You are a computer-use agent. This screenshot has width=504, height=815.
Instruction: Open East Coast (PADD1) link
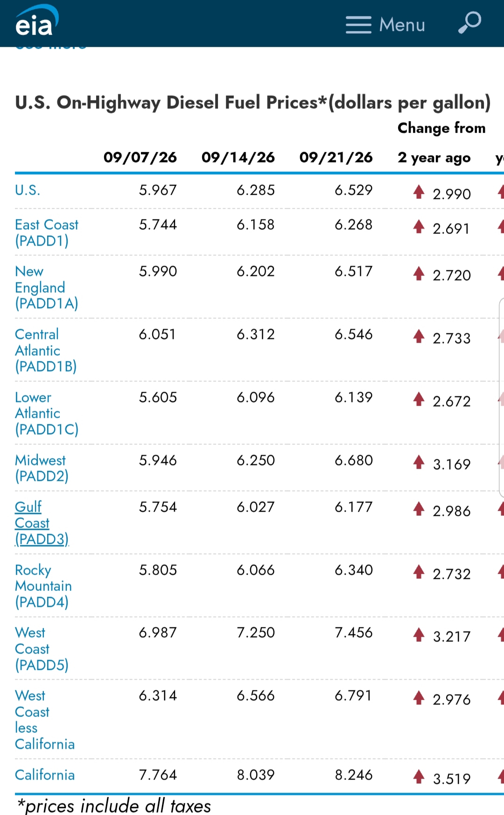(x=47, y=232)
